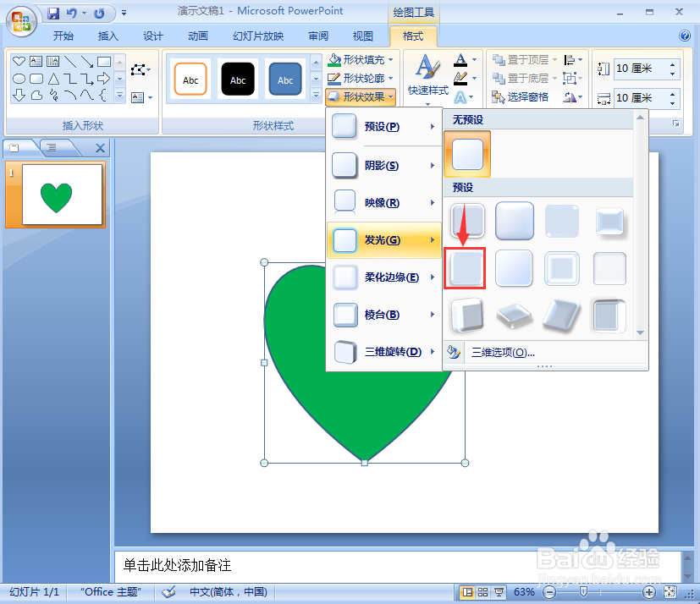Open the 动画 ribbon tab
The width and height of the screenshot is (700, 604).
(198, 36)
